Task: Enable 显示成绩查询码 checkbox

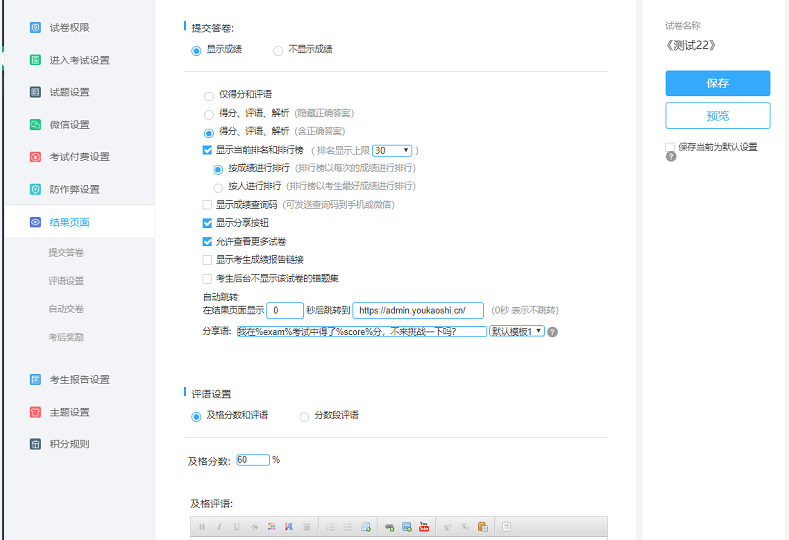Action: [207, 204]
